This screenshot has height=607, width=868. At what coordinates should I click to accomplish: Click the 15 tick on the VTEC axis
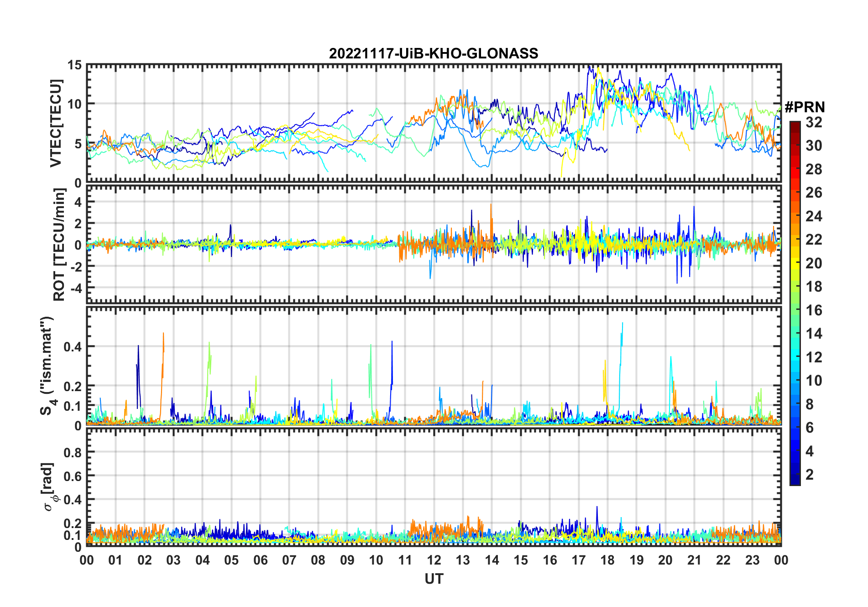coord(74,65)
